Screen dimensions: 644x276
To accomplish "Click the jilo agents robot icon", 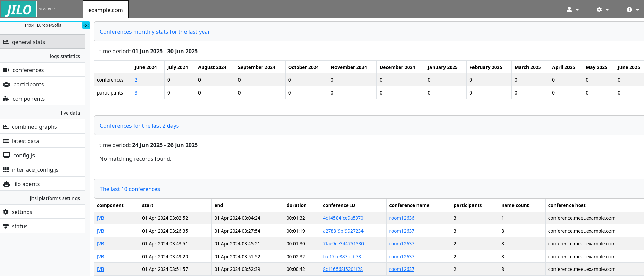I will (6, 184).
